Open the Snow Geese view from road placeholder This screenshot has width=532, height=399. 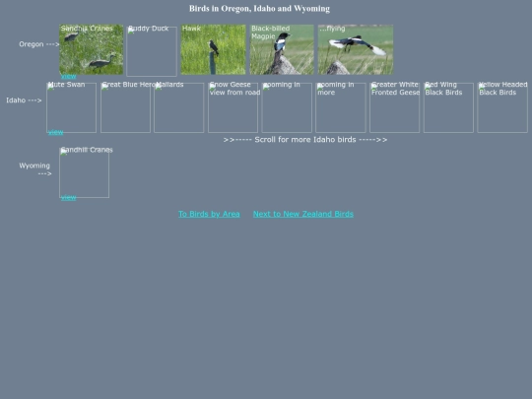click(233, 107)
